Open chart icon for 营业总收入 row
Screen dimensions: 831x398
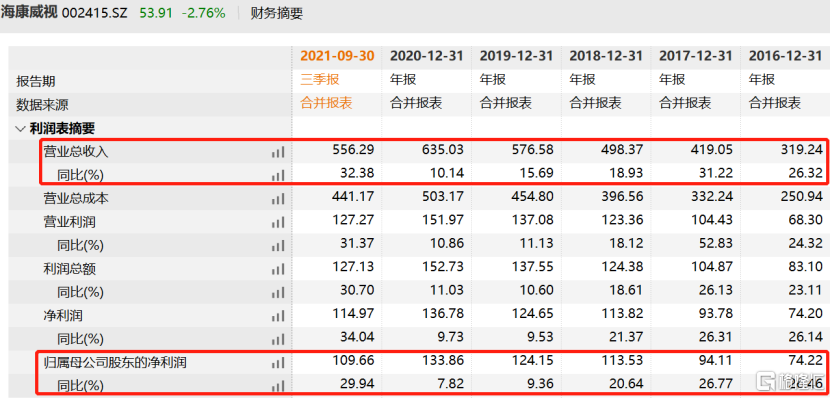coord(278,152)
